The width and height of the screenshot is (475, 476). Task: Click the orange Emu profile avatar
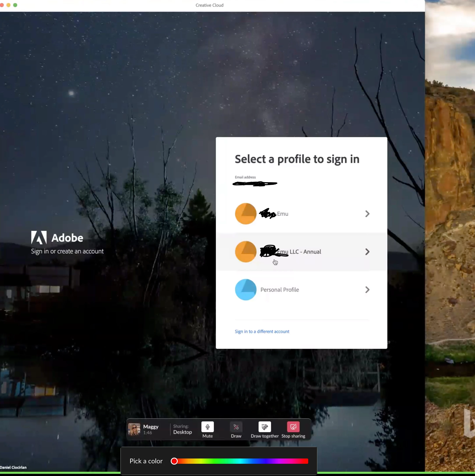click(x=246, y=213)
